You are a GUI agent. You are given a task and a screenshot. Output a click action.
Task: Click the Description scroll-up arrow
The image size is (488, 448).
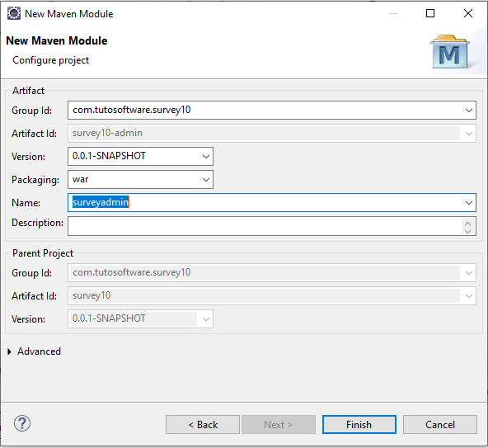coord(467,223)
